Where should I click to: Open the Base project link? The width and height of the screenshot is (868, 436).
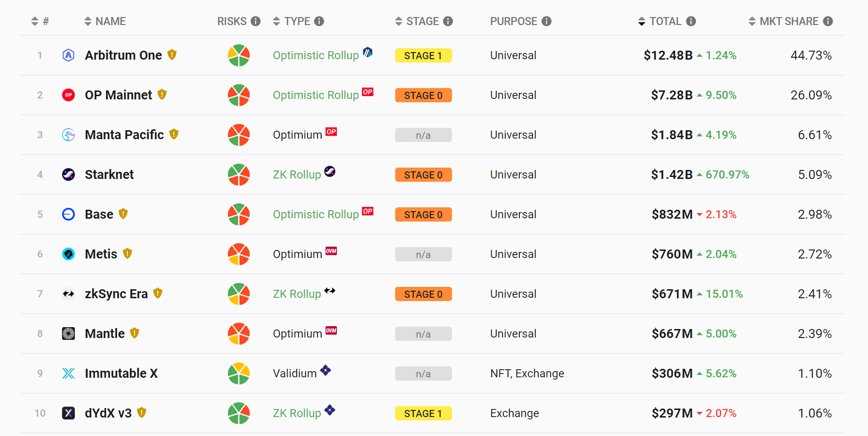click(x=99, y=214)
